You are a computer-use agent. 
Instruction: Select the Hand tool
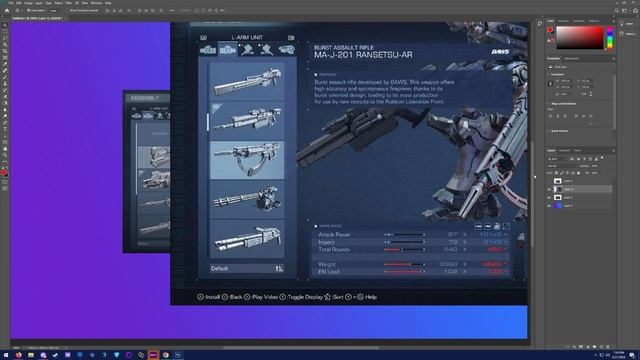click(x=4, y=149)
